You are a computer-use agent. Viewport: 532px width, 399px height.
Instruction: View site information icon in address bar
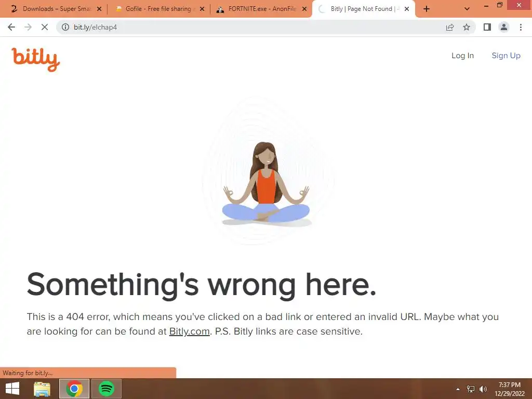coord(65,27)
